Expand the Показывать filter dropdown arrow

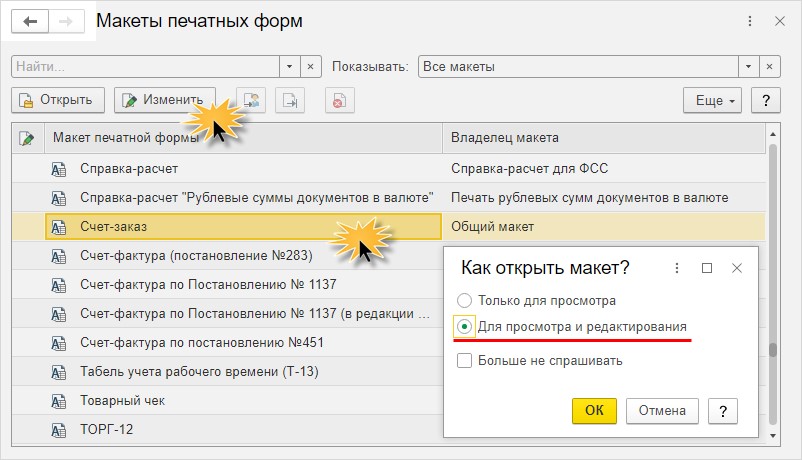click(x=748, y=67)
